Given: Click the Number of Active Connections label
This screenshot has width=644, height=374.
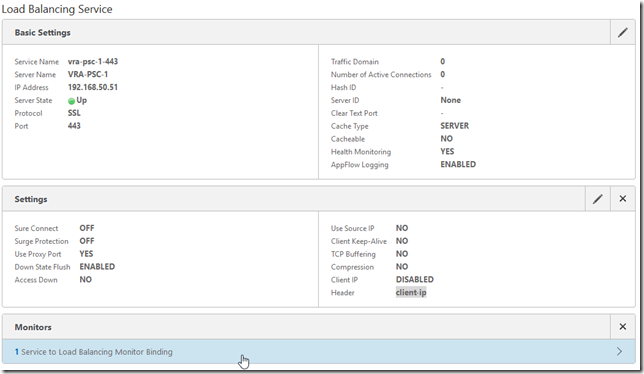Looking at the screenshot, I should coord(381,74).
